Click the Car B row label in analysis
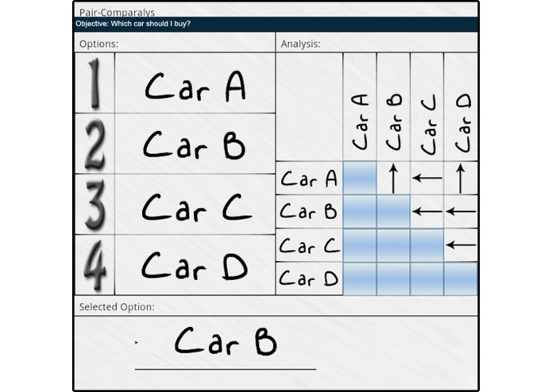This screenshot has height=392, width=552. point(309,211)
